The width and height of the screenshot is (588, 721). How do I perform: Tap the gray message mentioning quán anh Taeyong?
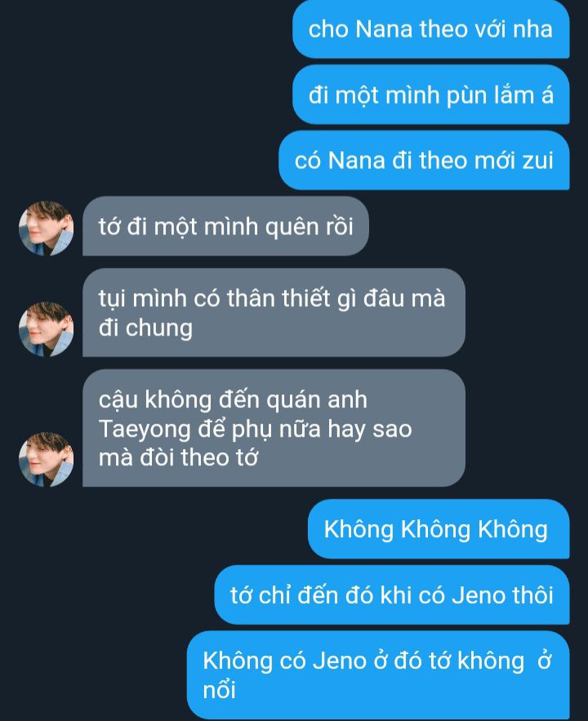[274, 428]
